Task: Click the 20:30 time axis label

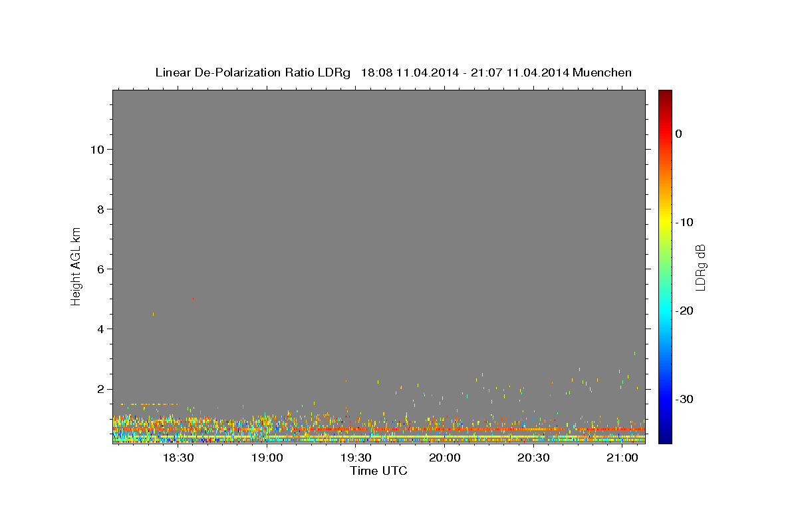Action: 533,458
